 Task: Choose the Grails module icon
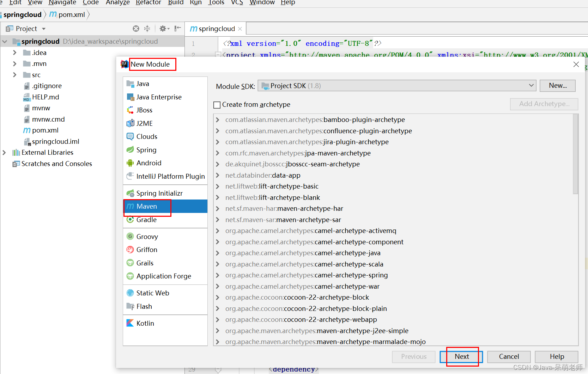click(130, 263)
